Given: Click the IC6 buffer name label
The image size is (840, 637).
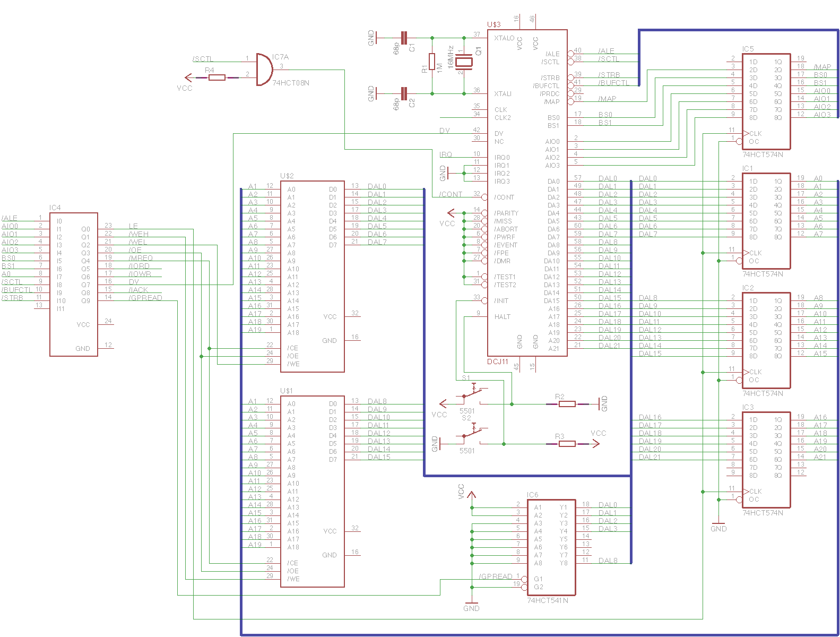Looking at the screenshot, I should pyautogui.click(x=533, y=495).
